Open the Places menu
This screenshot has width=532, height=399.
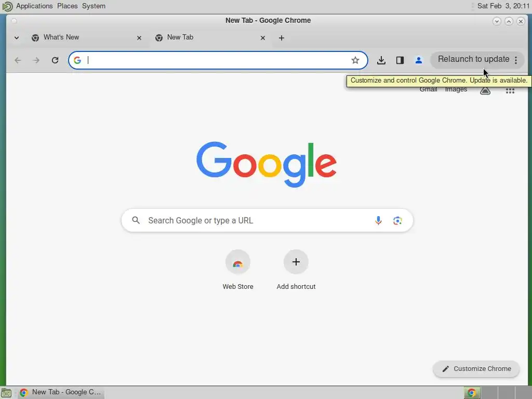[x=67, y=6]
